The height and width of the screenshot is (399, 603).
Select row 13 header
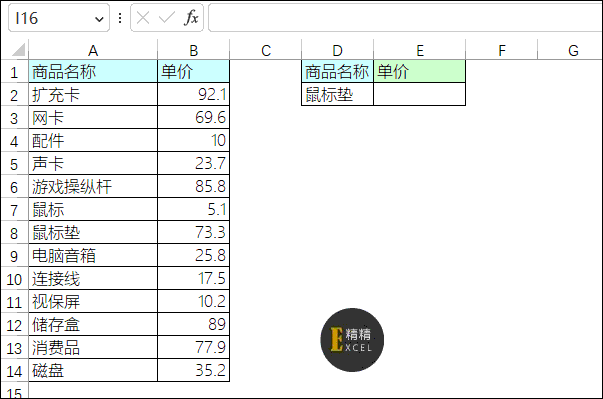pyautogui.click(x=14, y=348)
